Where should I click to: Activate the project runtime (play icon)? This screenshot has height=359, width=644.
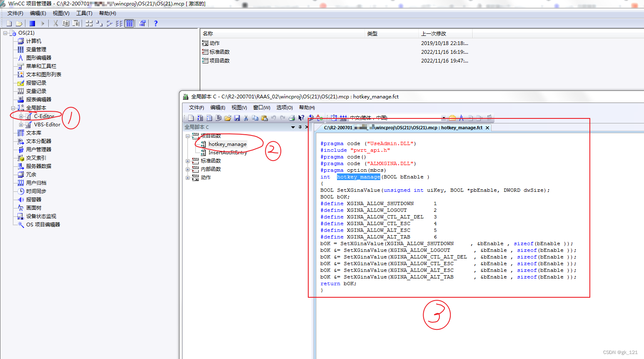pyautogui.click(x=43, y=23)
